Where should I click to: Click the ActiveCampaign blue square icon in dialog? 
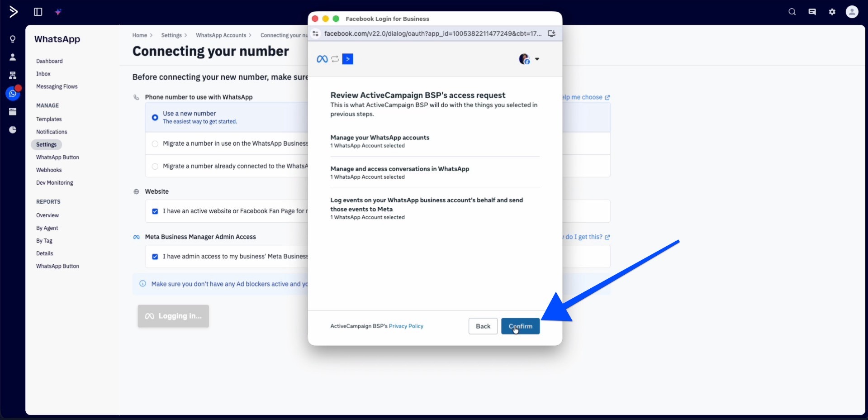coord(348,59)
